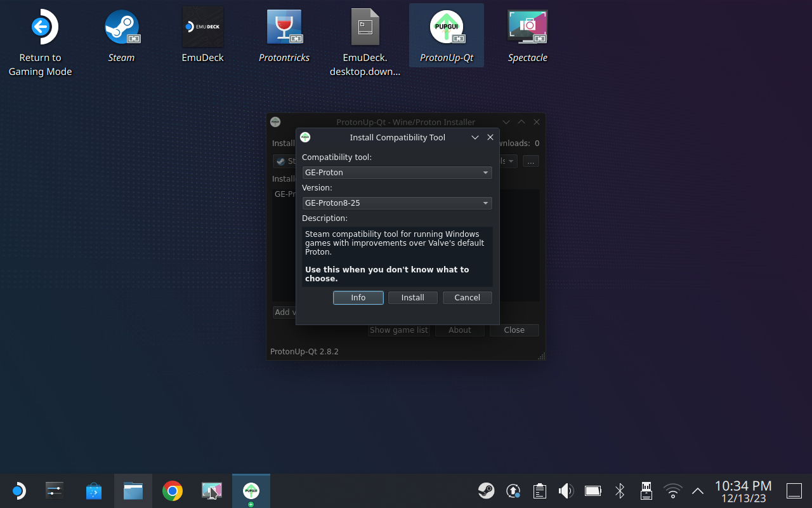812x508 pixels.
Task: Click the 'Install Compatibility Tool' title text
Action: 398,138
